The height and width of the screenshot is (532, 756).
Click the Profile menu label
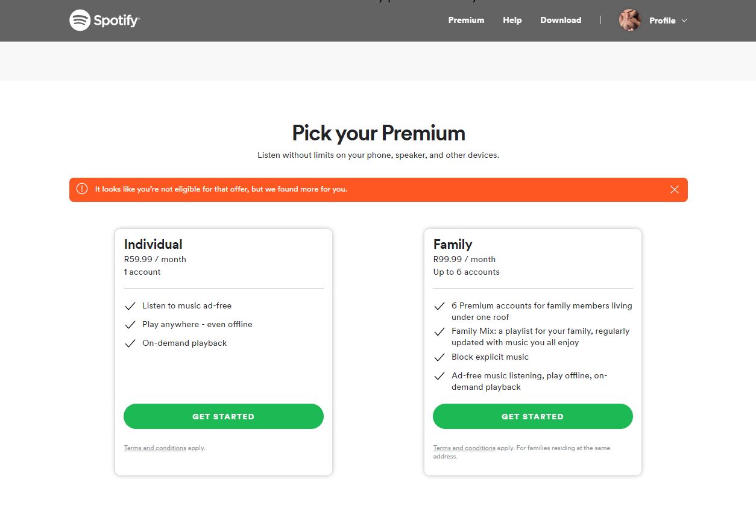click(662, 20)
